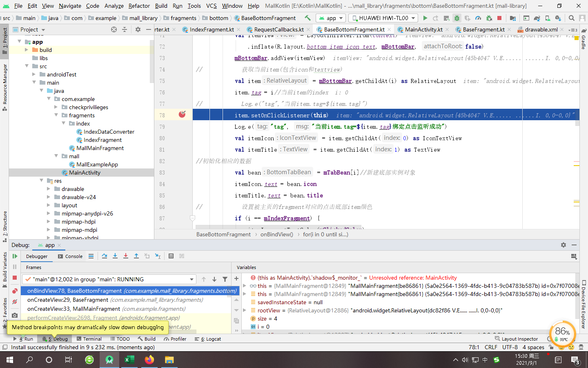Open Layout Inspector from status bar

(516, 339)
